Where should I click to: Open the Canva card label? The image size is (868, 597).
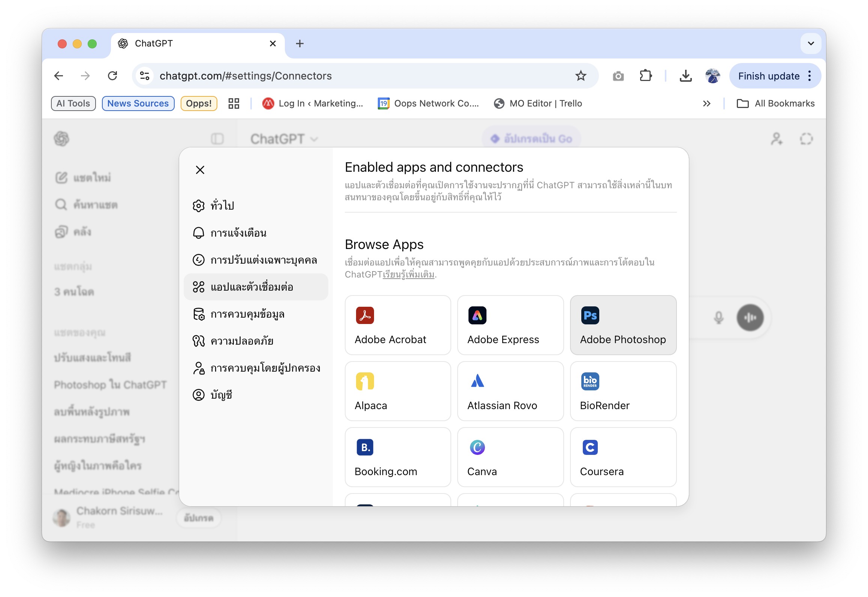tap(482, 471)
